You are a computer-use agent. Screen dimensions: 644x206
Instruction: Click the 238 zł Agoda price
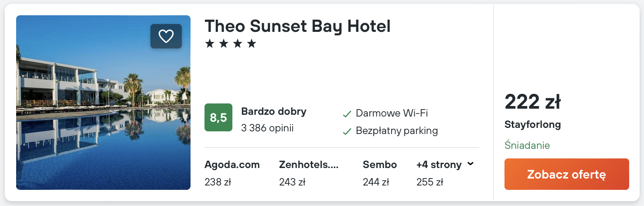(x=218, y=182)
